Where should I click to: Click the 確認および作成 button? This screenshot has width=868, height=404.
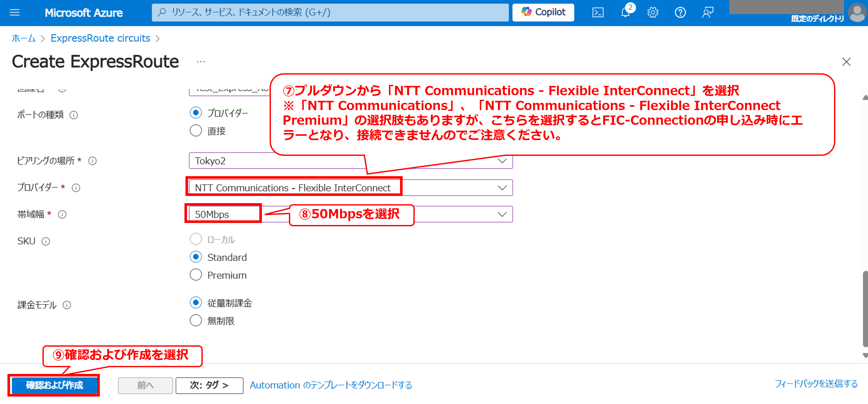54,385
